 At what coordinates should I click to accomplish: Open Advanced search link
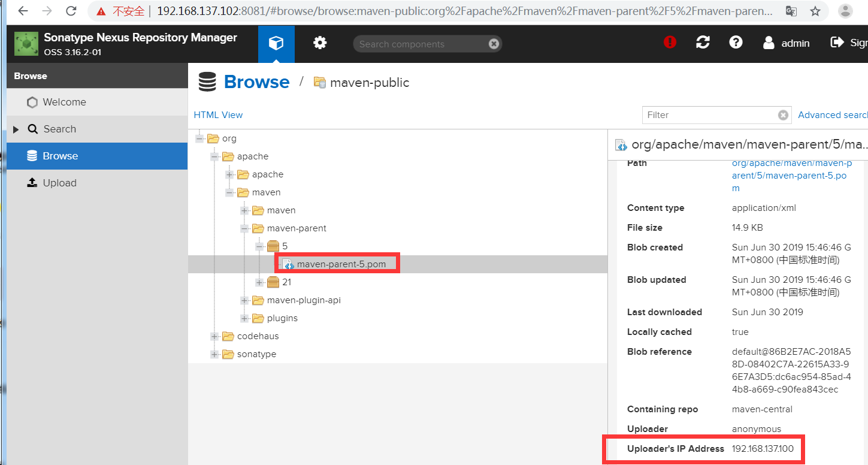tap(833, 115)
